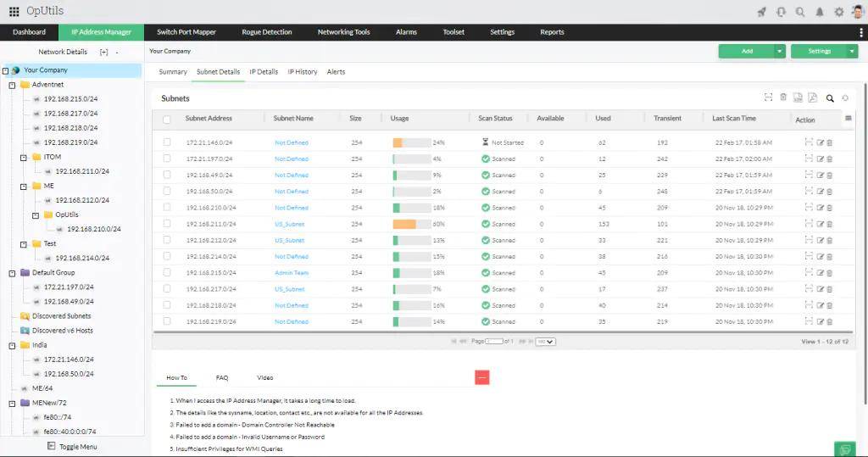Tick the select-all checkbox in table header

click(167, 119)
